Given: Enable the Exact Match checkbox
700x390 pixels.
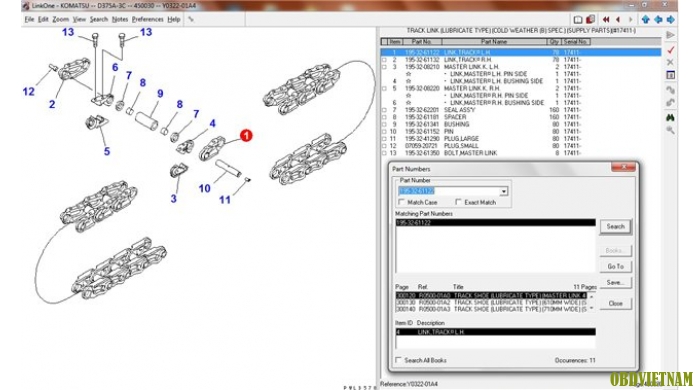Looking at the screenshot, I should point(458,202).
